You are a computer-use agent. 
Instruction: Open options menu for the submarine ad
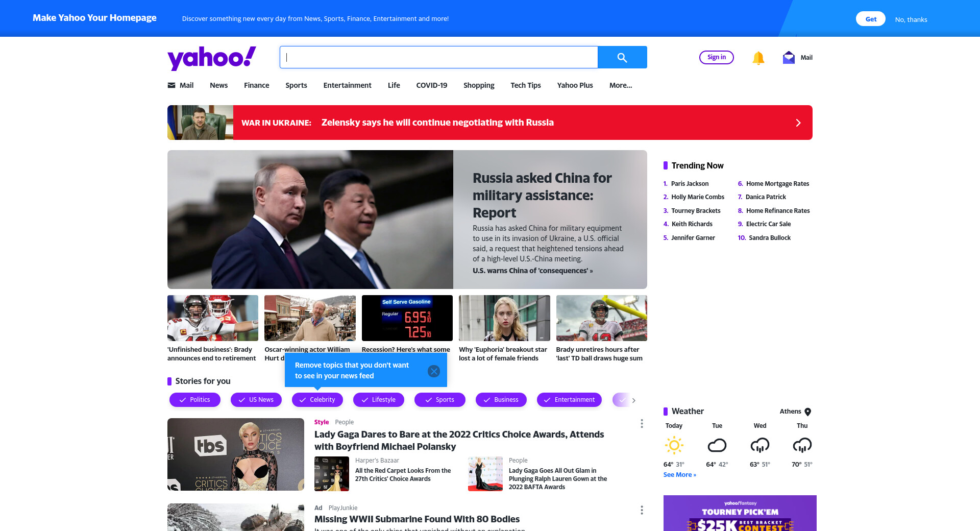[642, 510]
